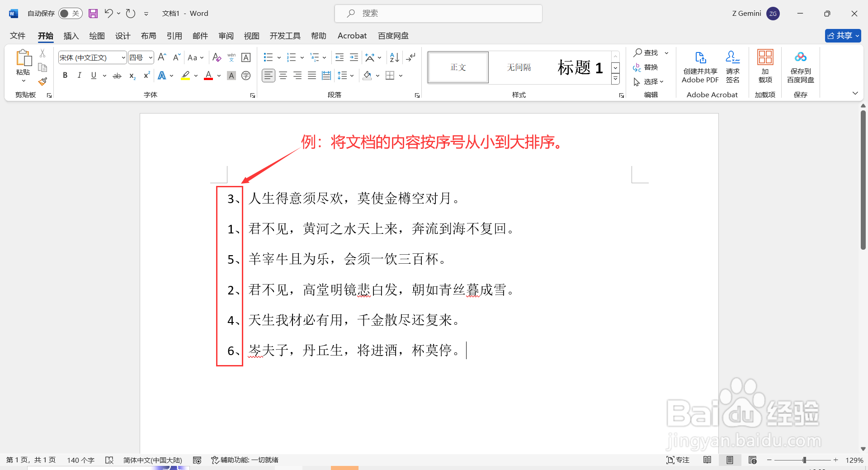Open the 审阅 ribbon tab
868x470 pixels.
tap(226, 35)
